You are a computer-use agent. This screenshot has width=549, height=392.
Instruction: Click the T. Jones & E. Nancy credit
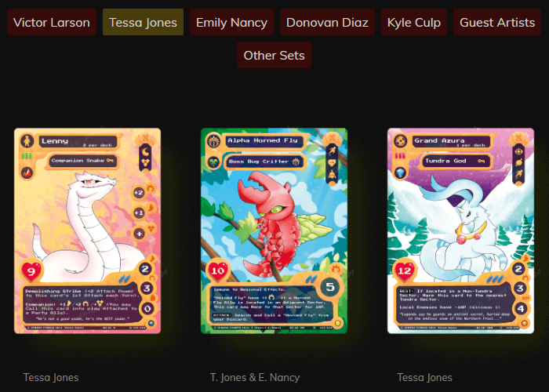click(255, 377)
